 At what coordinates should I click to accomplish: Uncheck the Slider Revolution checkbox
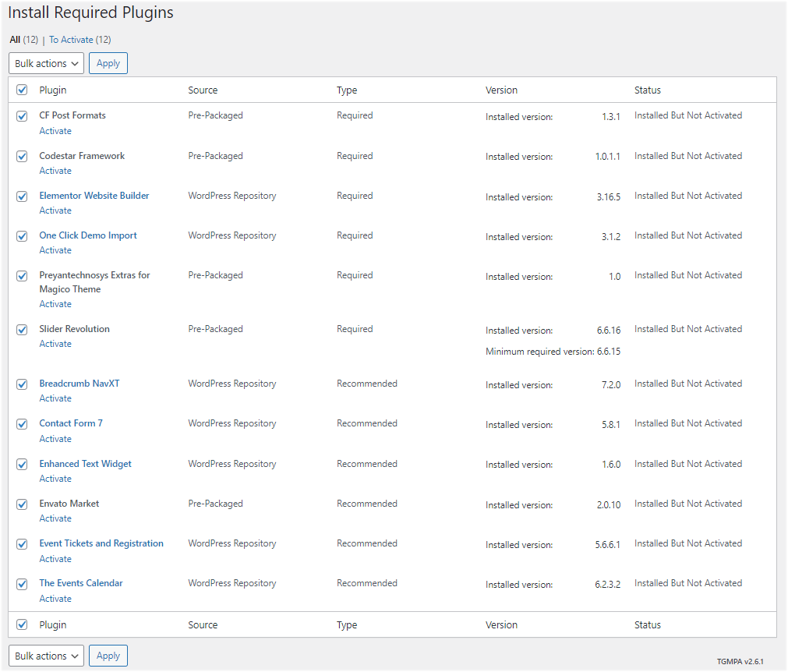(x=22, y=330)
